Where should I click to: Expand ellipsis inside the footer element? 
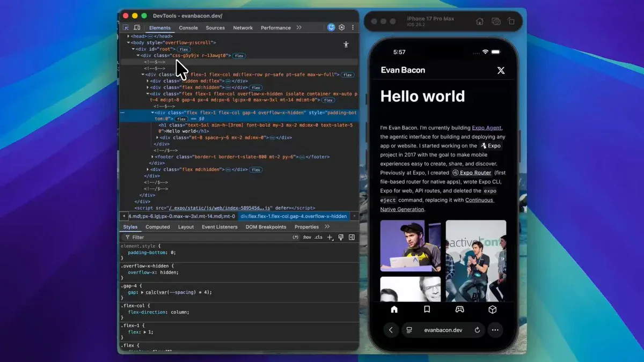tap(302, 157)
